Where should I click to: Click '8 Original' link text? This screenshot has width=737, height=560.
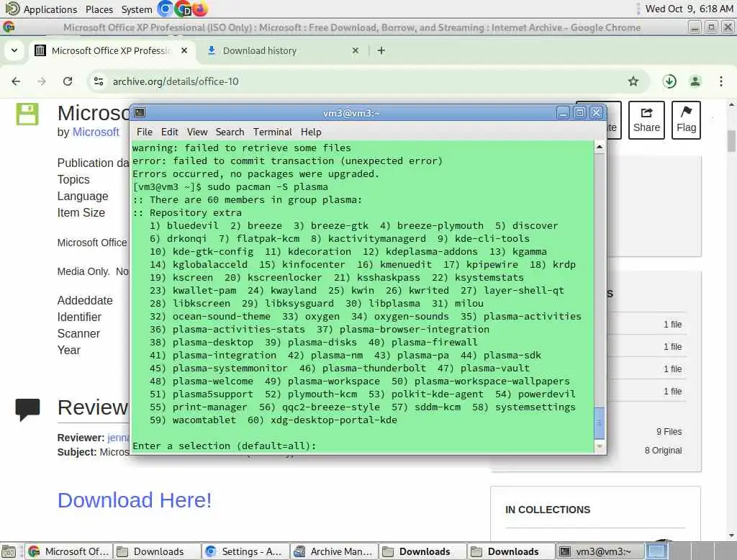663,451
